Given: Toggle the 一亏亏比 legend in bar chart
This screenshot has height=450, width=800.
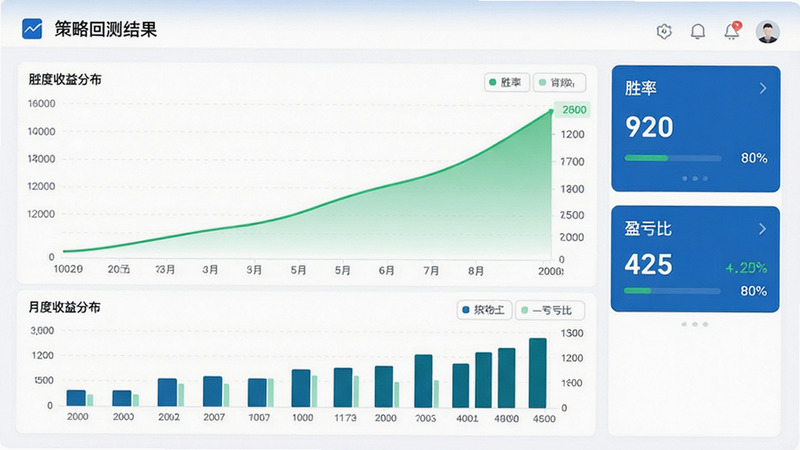Looking at the screenshot, I should [x=550, y=310].
